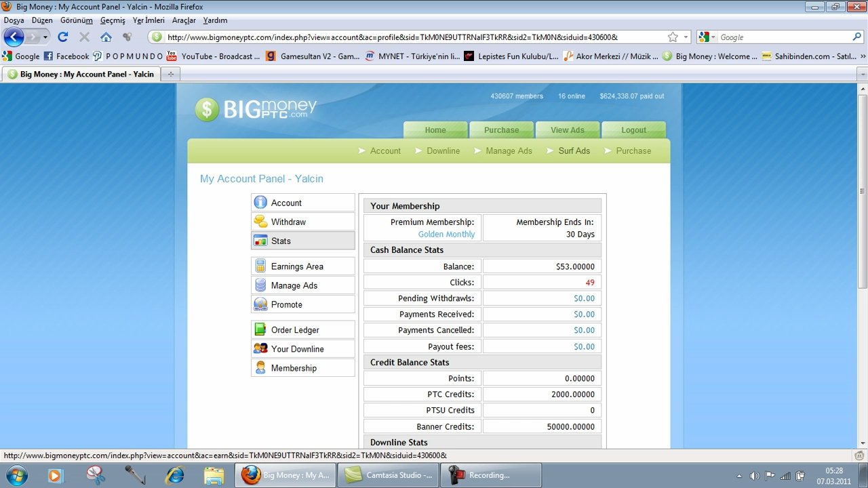The image size is (868, 488).
Task: Click the Facebook bookmark
Action: [x=66, y=56]
